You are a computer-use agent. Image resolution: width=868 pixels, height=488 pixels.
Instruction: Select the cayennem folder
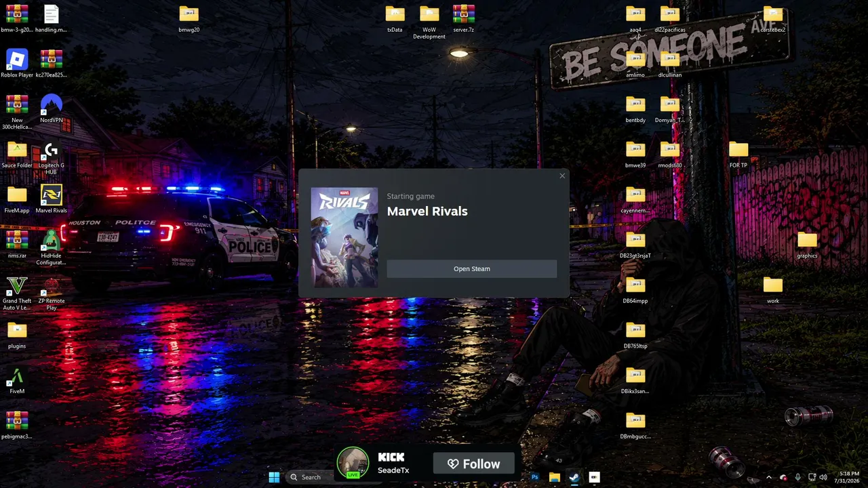635,199
